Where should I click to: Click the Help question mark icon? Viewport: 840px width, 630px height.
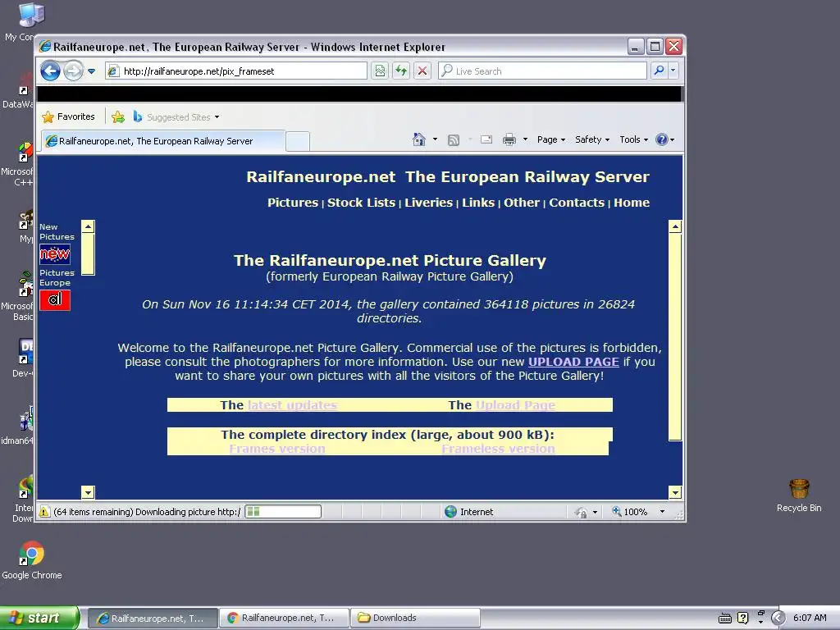click(662, 139)
